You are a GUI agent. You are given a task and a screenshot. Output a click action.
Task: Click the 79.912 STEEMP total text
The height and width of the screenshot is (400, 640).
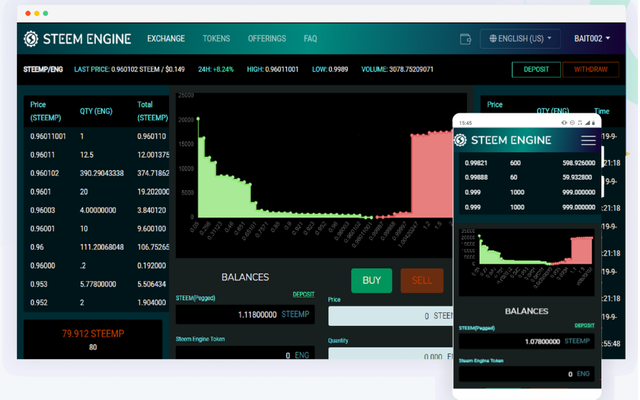93,334
